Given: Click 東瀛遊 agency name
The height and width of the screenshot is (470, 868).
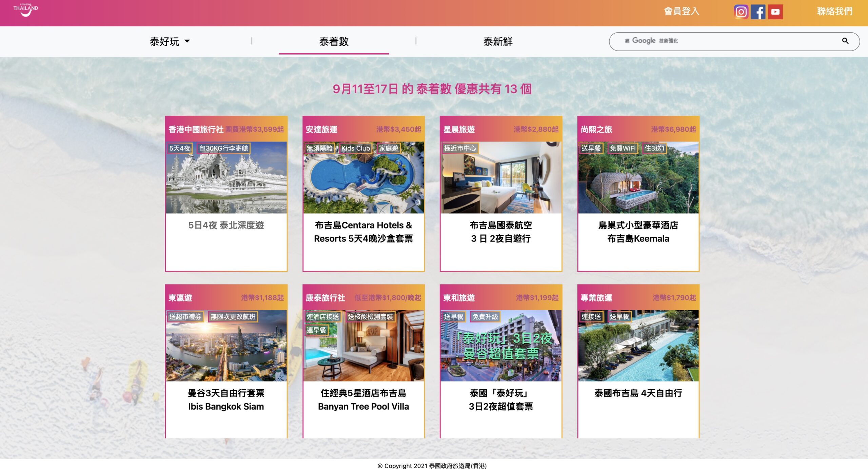Looking at the screenshot, I should [x=180, y=298].
